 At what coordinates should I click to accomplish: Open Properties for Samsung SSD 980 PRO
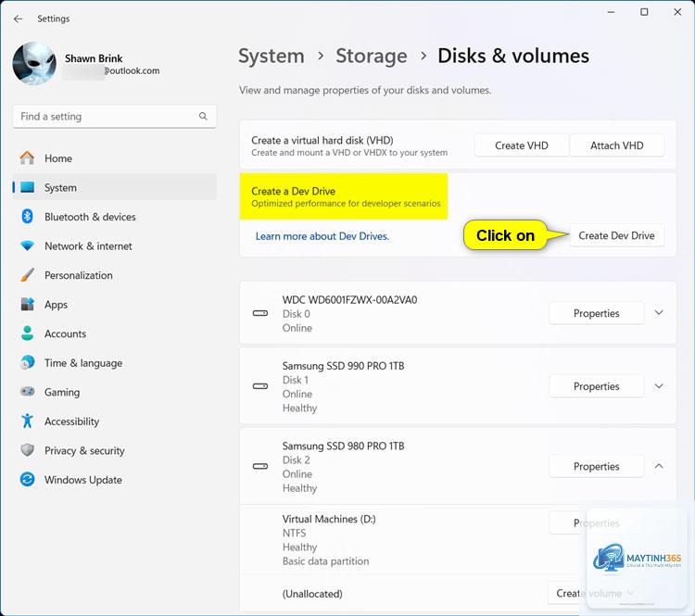pyautogui.click(x=596, y=466)
